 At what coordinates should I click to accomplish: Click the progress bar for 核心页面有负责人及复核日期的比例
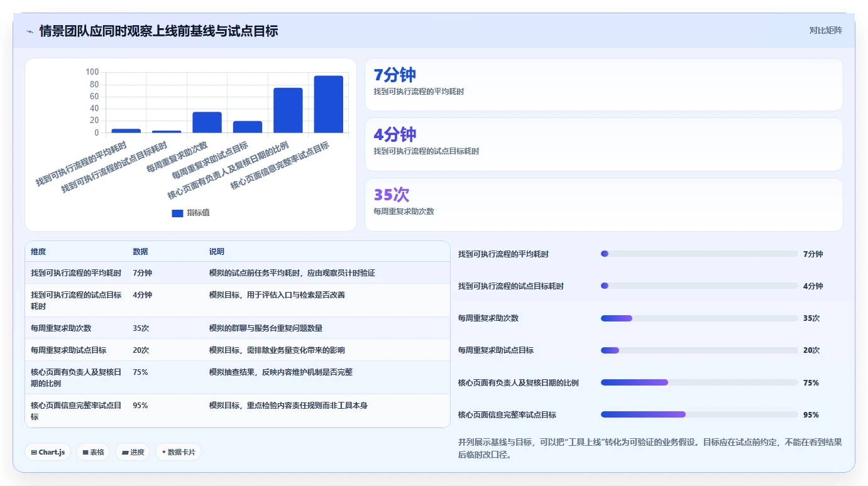[699, 382]
